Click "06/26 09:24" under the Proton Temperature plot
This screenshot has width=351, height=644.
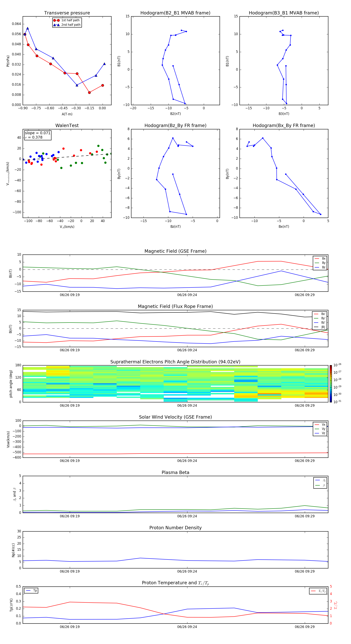pyautogui.click(x=187, y=627)
